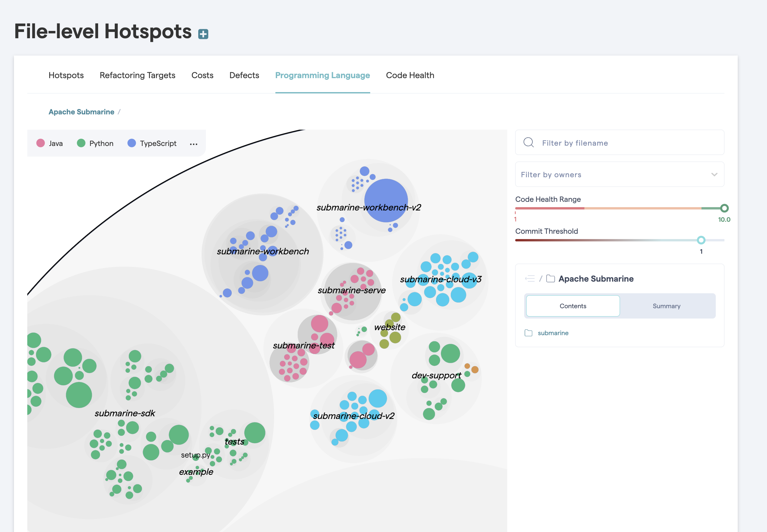Screen dimensions: 767x532
Task: Click the folder icon next to submarine
Action: click(528, 333)
